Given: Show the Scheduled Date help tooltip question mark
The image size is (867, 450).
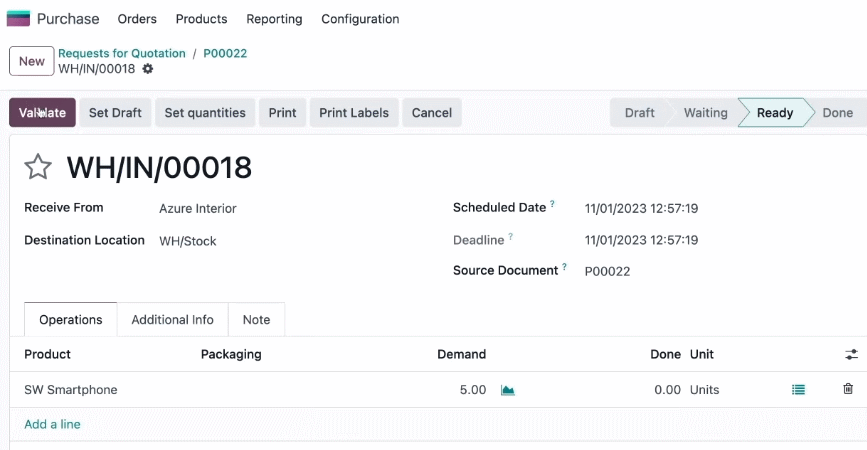Looking at the screenshot, I should (x=552, y=203).
